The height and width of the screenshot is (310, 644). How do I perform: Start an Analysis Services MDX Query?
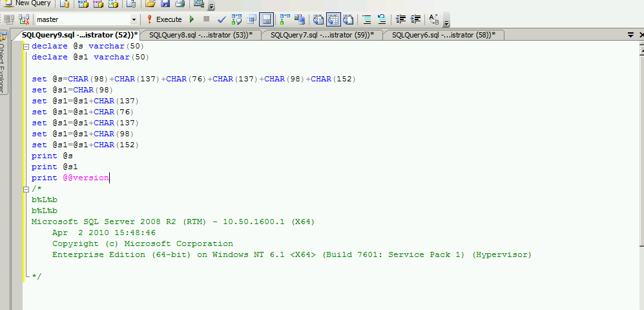83,4
